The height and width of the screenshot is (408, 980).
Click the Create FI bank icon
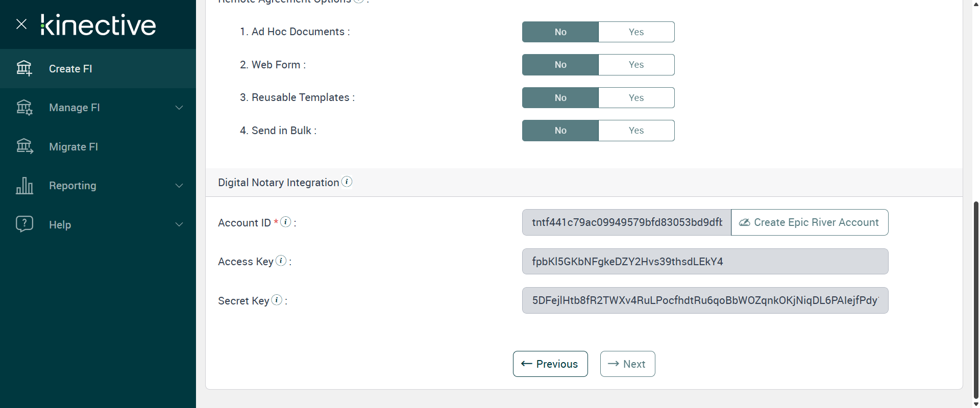click(x=24, y=68)
